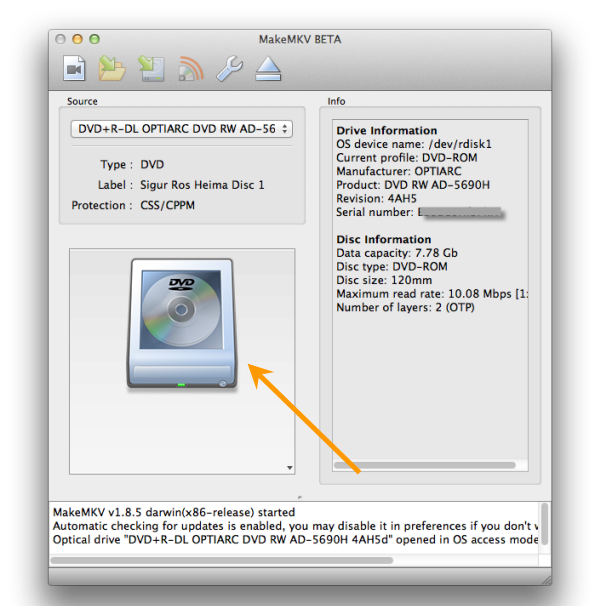Click the Open files video icon
Viewport: 600px width, 606px height.
point(74,68)
